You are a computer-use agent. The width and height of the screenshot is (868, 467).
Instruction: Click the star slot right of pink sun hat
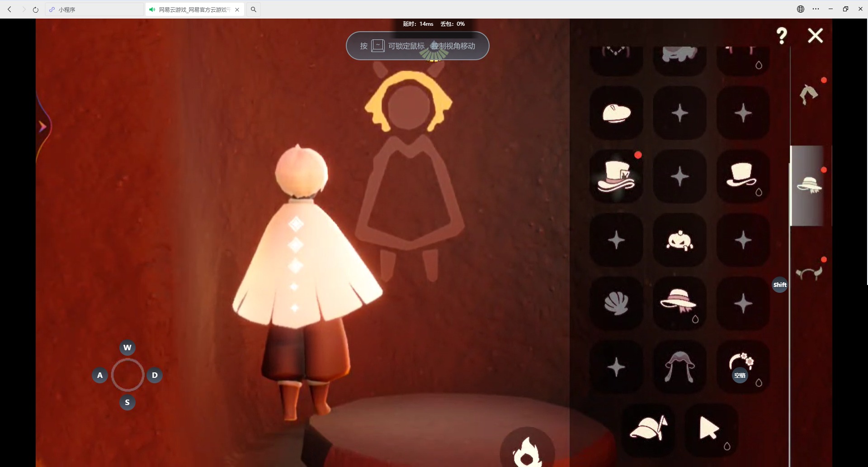click(x=743, y=303)
